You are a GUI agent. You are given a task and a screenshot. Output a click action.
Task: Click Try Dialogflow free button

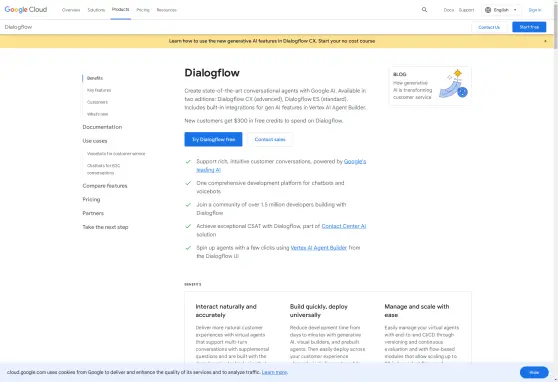[x=213, y=139]
